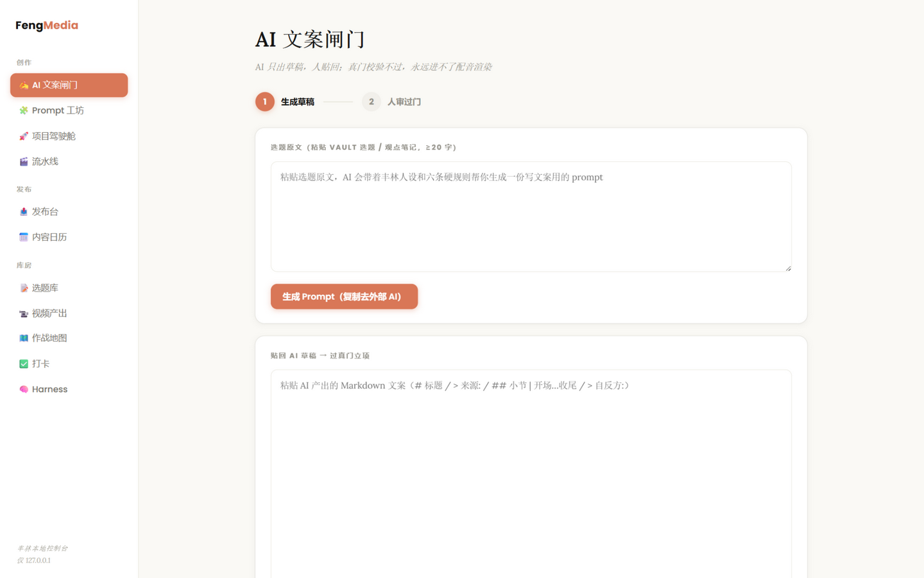Open the 内容日历 page

(69, 237)
